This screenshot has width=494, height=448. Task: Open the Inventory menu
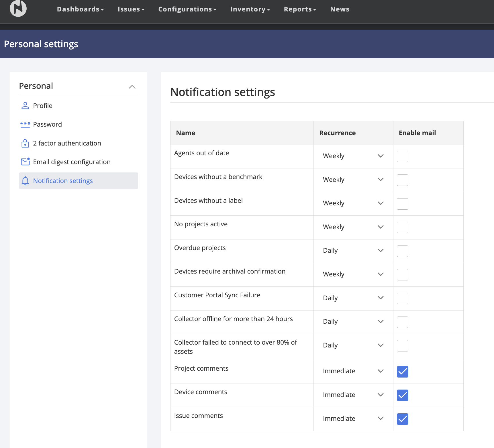[x=250, y=9]
